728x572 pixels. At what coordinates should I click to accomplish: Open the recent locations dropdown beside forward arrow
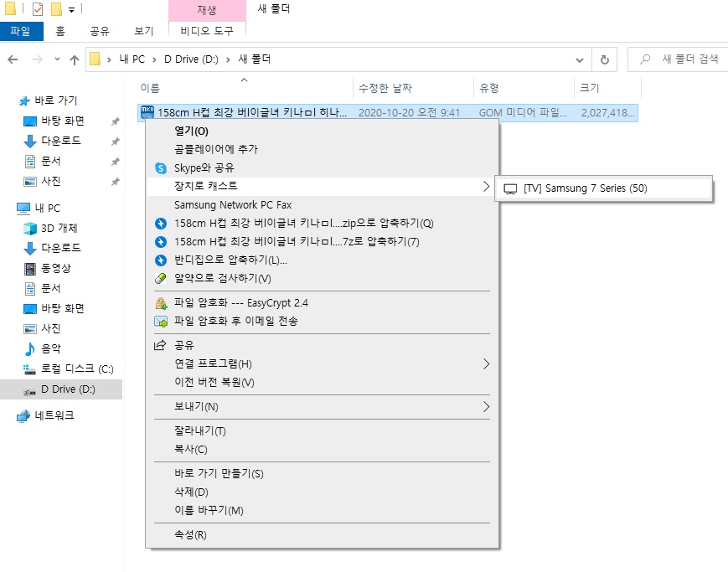(57, 59)
